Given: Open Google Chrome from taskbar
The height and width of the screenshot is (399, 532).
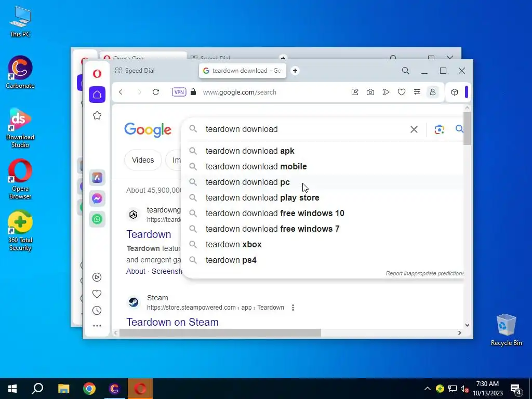Looking at the screenshot, I should click(x=89, y=389).
